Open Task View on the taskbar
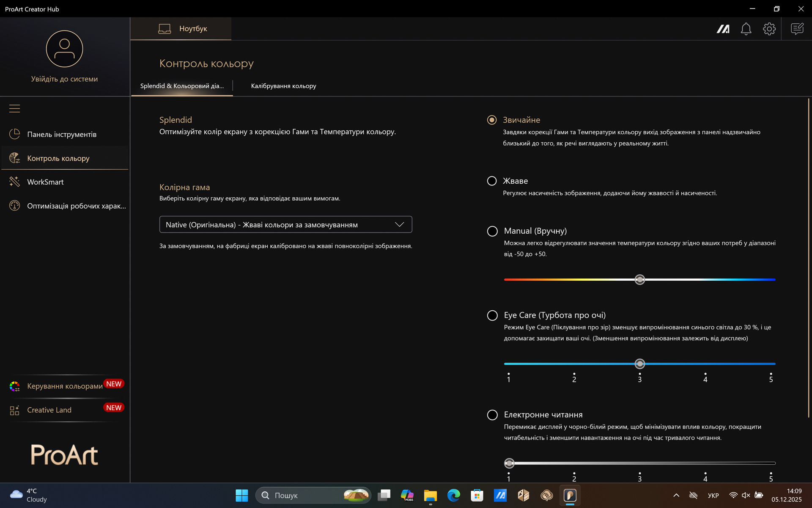Viewport: 812px width, 508px height. pos(384,495)
